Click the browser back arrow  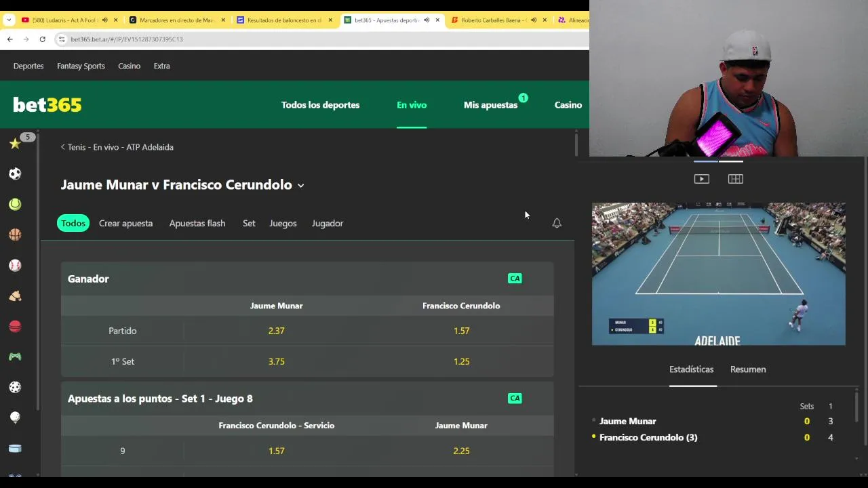pyautogui.click(x=9, y=39)
